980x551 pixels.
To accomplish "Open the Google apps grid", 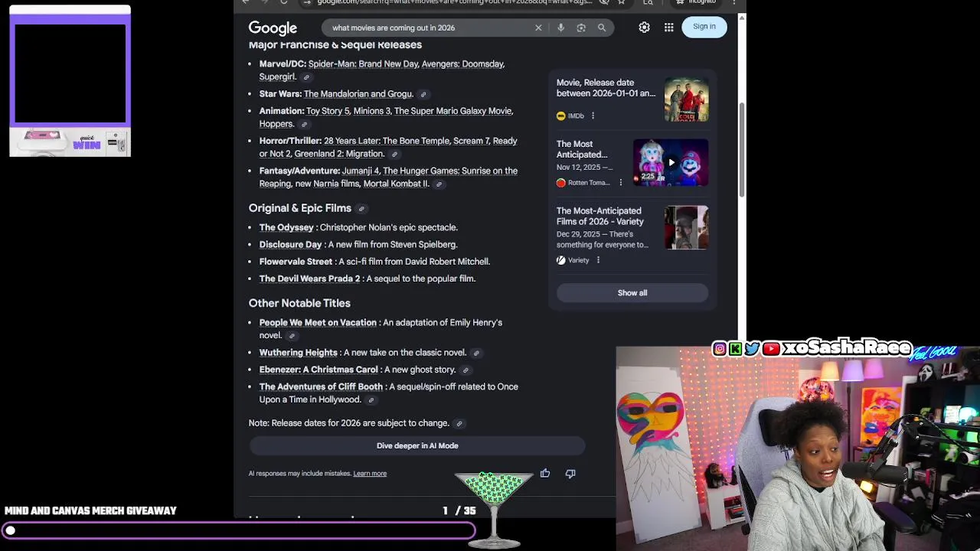I will pyautogui.click(x=669, y=28).
